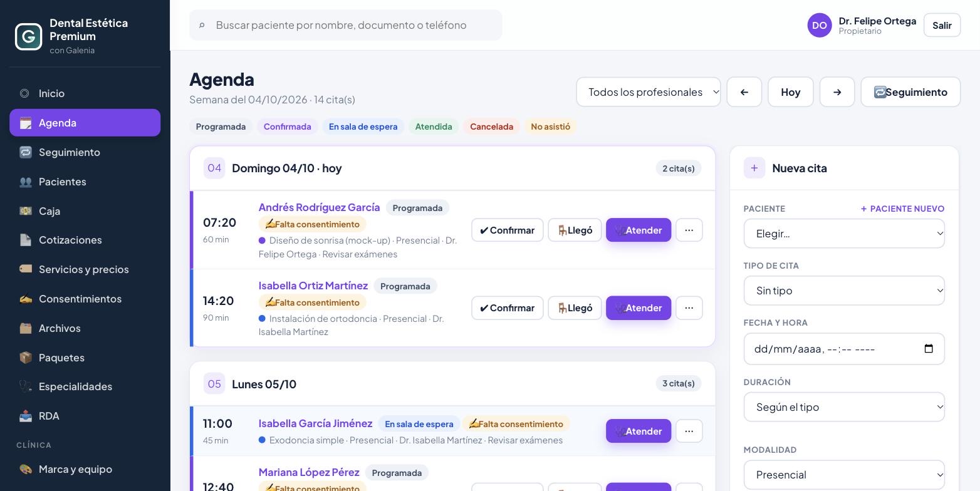Image resolution: width=980 pixels, height=491 pixels.
Task: Focus the patient search field
Action: [x=346, y=25]
